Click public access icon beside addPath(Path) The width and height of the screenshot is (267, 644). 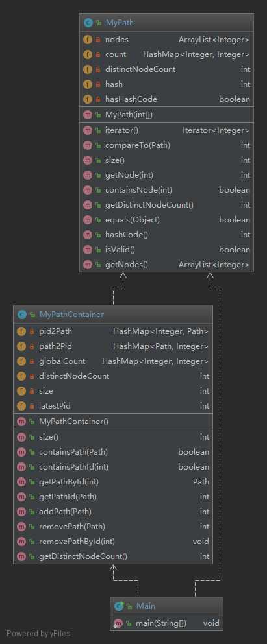(32, 512)
